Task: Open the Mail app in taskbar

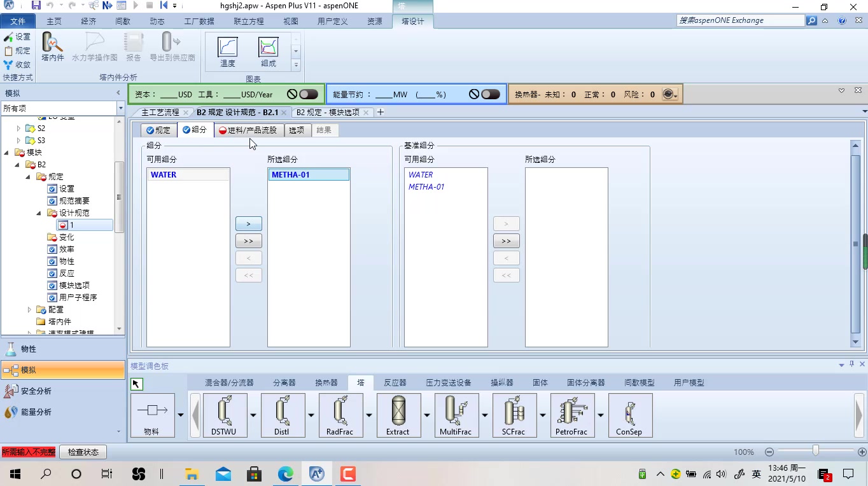Action: (223, 474)
